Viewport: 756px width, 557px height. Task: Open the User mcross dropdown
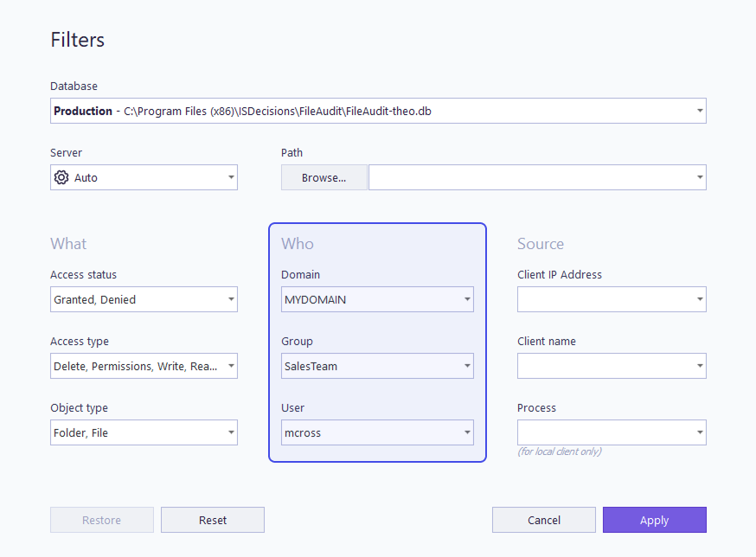[x=377, y=432]
